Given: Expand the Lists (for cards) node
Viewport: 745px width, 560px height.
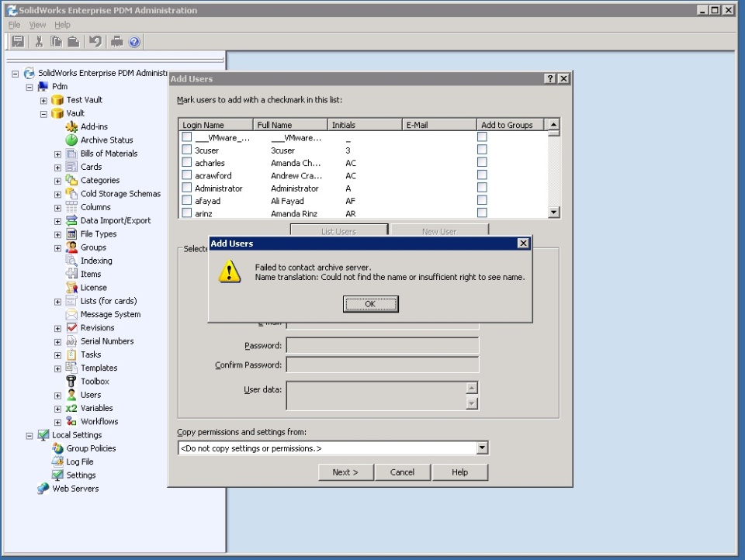Looking at the screenshot, I should coord(57,302).
